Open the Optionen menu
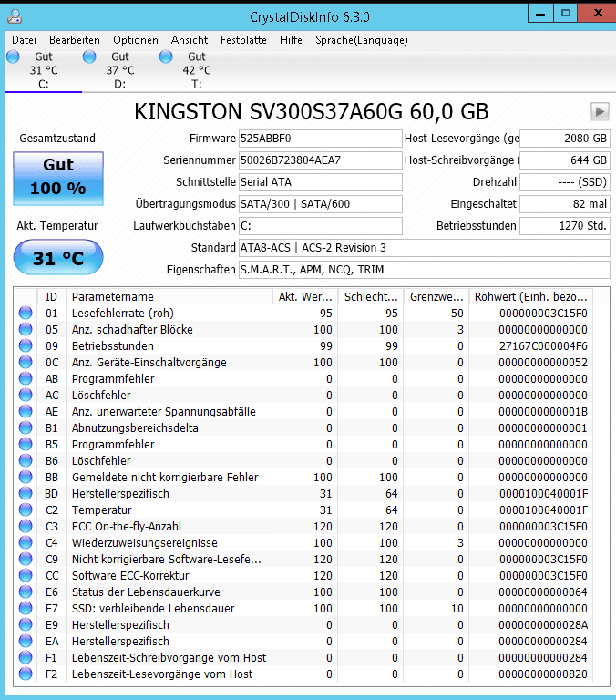Screen dimensions: 616x700 pyautogui.click(x=136, y=40)
